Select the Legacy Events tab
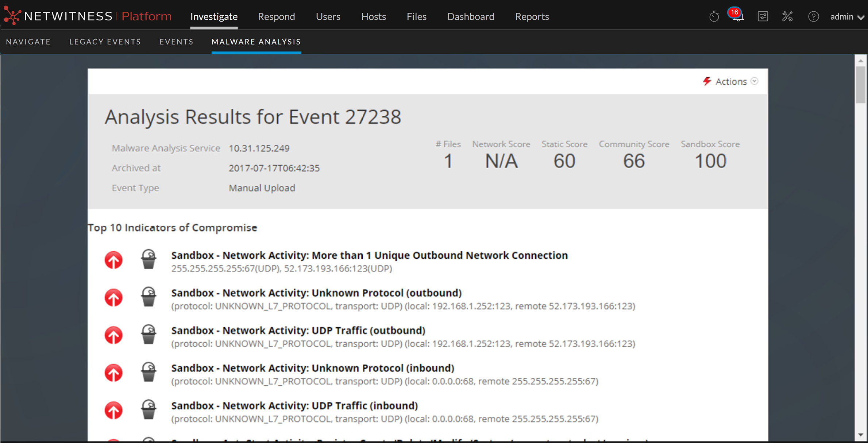The width and height of the screenshot is (868, 443). tap(105, 42)
